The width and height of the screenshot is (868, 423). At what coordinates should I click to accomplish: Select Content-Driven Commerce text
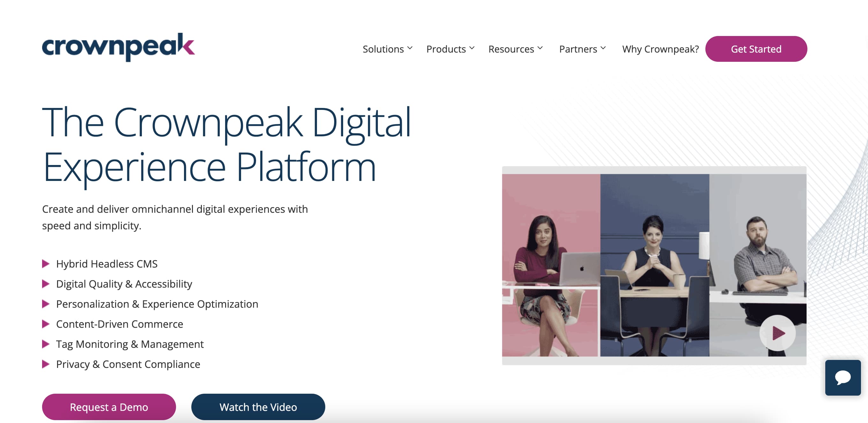[120, 324]
